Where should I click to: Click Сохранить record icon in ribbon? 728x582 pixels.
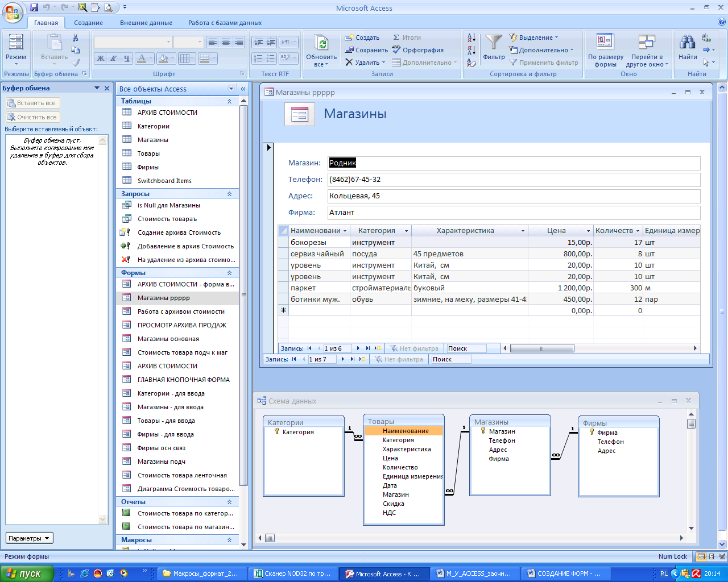pyautogui.click(x=349, y=50)
